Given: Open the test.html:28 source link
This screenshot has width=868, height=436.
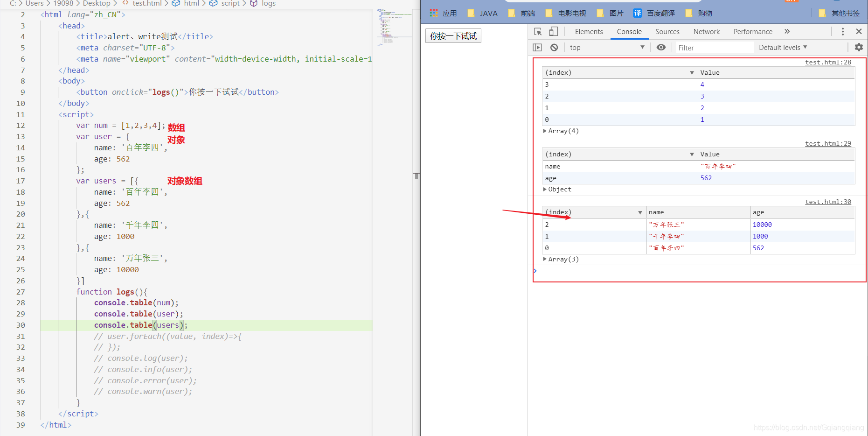Looking at the screenshot, I should coord(828,62).
